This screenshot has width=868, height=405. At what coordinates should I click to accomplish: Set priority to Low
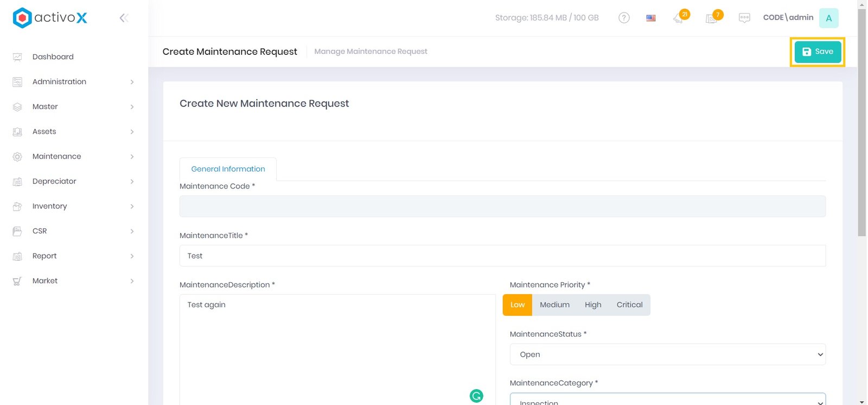[x=517, y=305]
